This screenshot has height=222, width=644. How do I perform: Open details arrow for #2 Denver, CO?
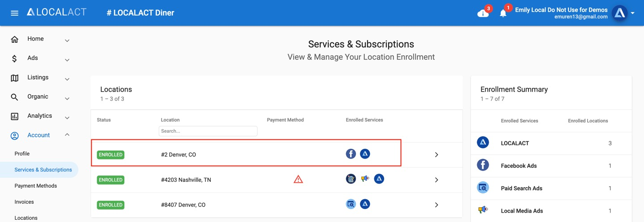[x=436, y=155]
